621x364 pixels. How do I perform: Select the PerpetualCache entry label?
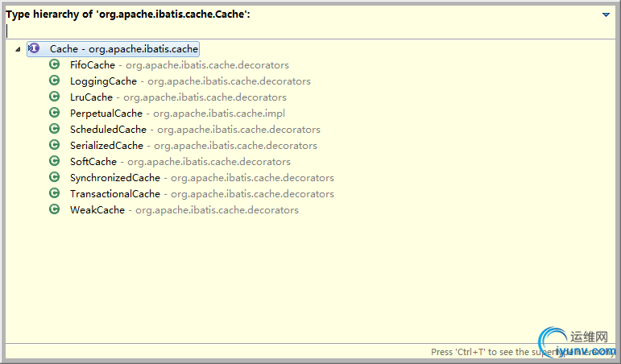pos(106,114)
